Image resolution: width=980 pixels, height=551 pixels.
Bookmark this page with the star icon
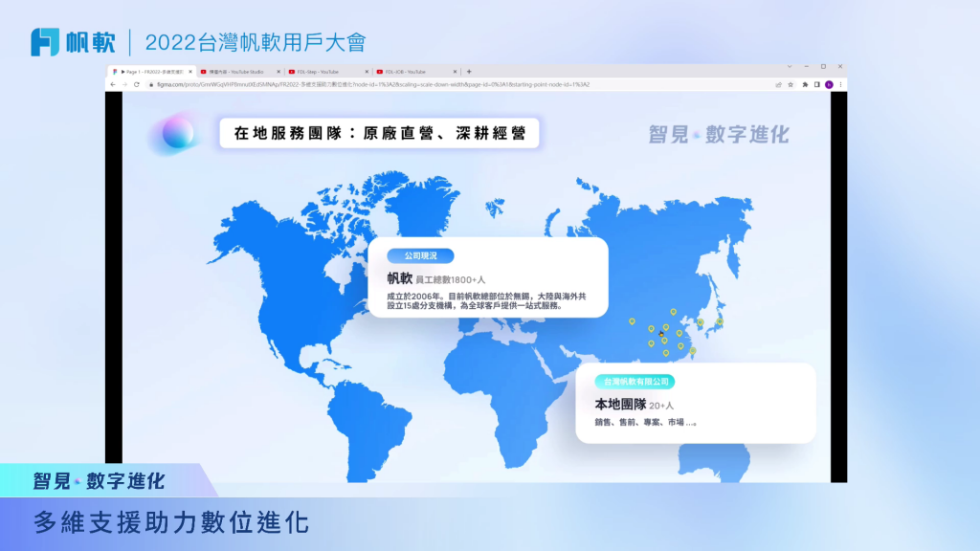(x=791, y=84)
